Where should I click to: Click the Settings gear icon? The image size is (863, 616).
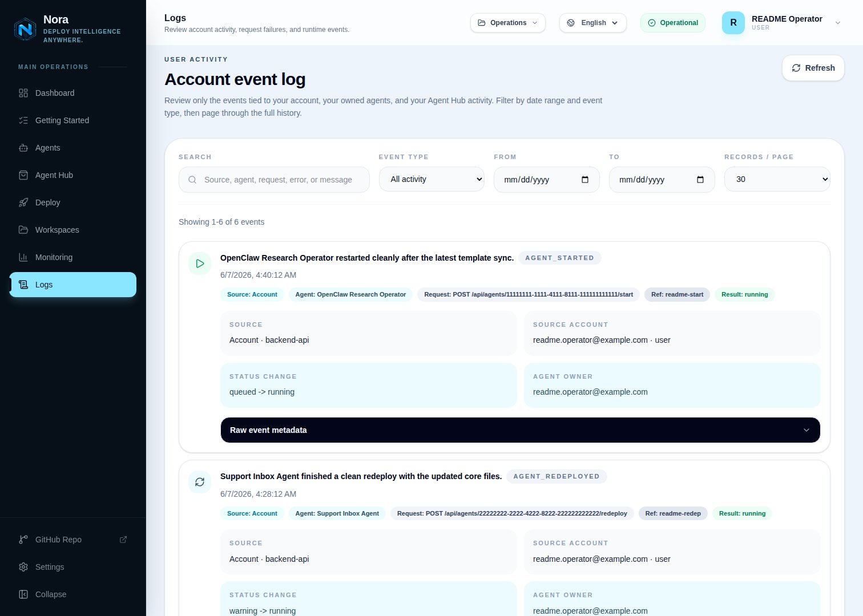point(23,567)
